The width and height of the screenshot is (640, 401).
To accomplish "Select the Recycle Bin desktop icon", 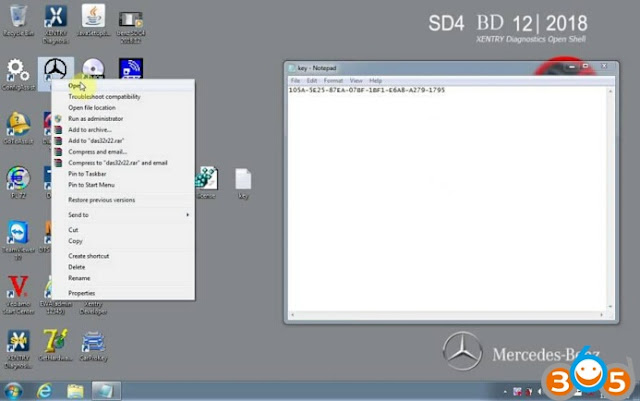I will point(18,20).
